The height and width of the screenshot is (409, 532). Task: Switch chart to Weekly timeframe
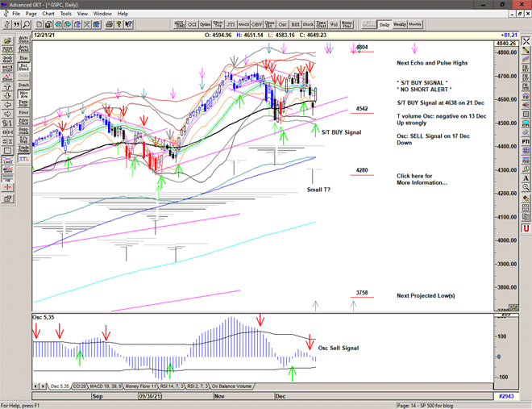(x=400, y=24)
